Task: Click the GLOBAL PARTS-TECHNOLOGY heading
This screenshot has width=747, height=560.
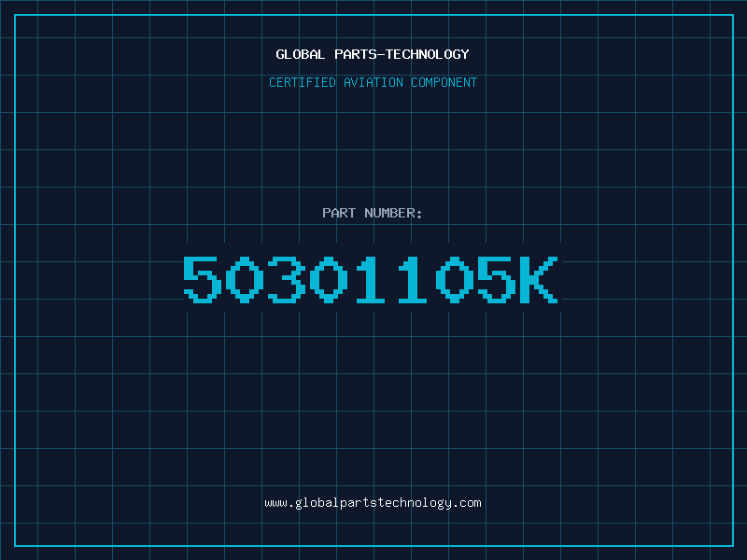Action: [x=373, y=54]
